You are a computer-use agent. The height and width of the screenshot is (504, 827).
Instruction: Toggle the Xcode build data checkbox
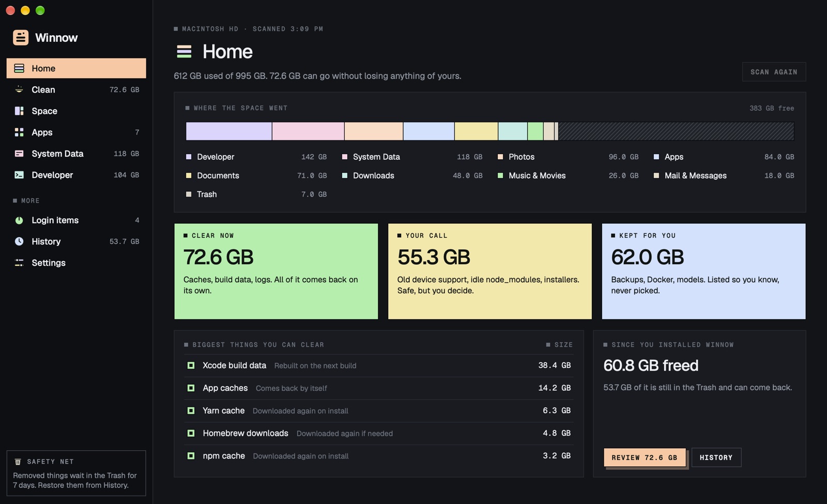click(x=191, y=365)
